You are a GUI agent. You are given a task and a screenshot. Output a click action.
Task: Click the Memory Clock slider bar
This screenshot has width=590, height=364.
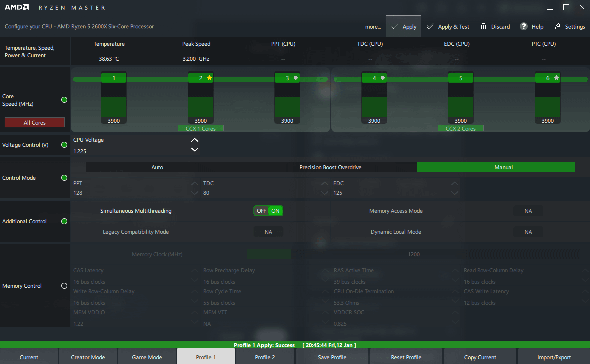(x=413, y=254)
